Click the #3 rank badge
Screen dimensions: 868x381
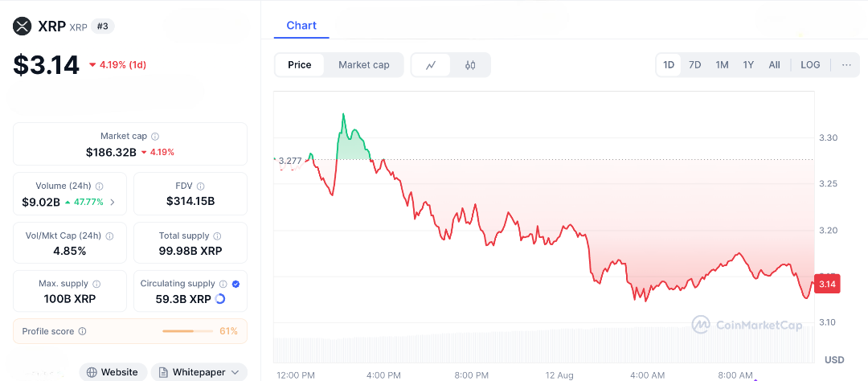[102, 26]
